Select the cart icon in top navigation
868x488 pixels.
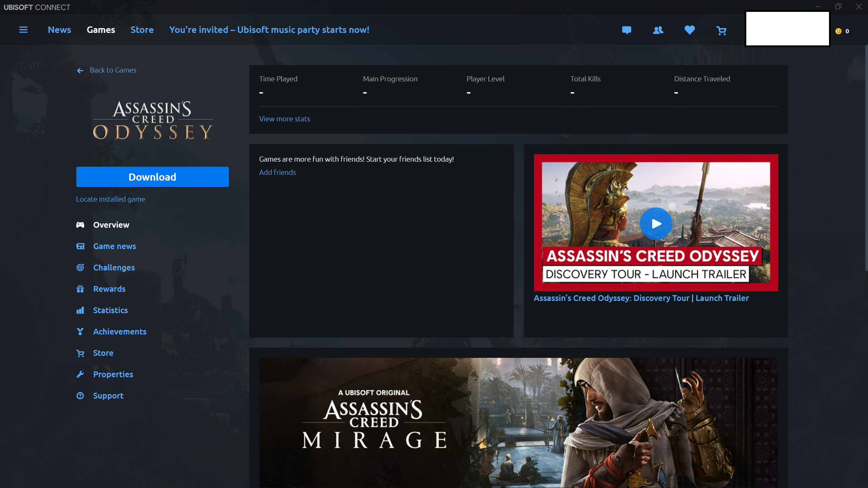click(x=721, y=29)
